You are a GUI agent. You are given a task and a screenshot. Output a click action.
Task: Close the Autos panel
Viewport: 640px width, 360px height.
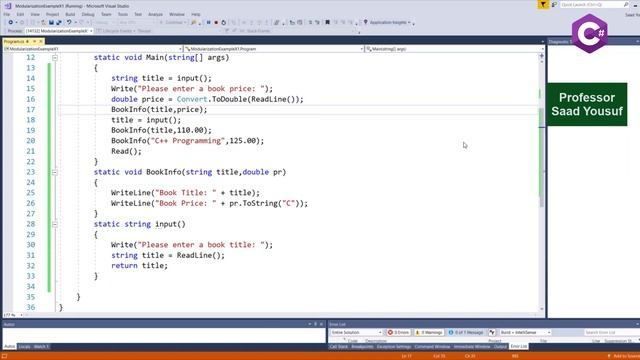coord(322,324)
